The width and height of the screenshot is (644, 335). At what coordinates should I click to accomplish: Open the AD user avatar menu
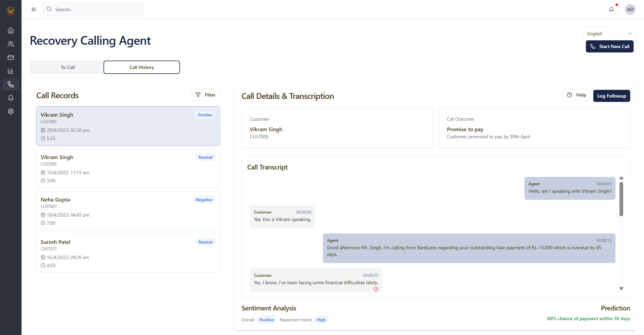tap(630, 9)
